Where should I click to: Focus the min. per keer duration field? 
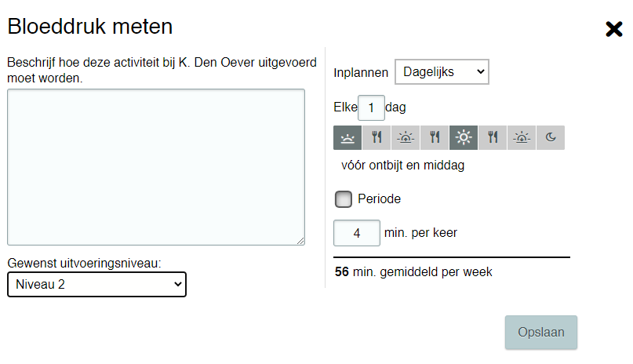coord(357,233)
